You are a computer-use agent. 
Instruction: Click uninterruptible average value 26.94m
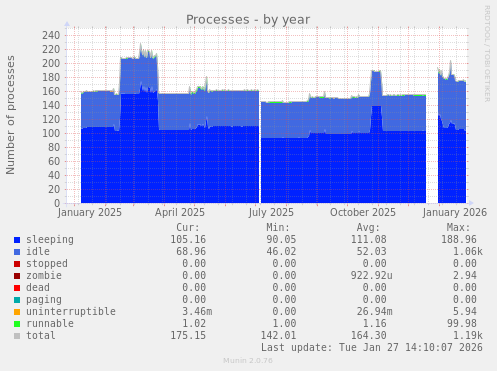click(x=374, y=312)
